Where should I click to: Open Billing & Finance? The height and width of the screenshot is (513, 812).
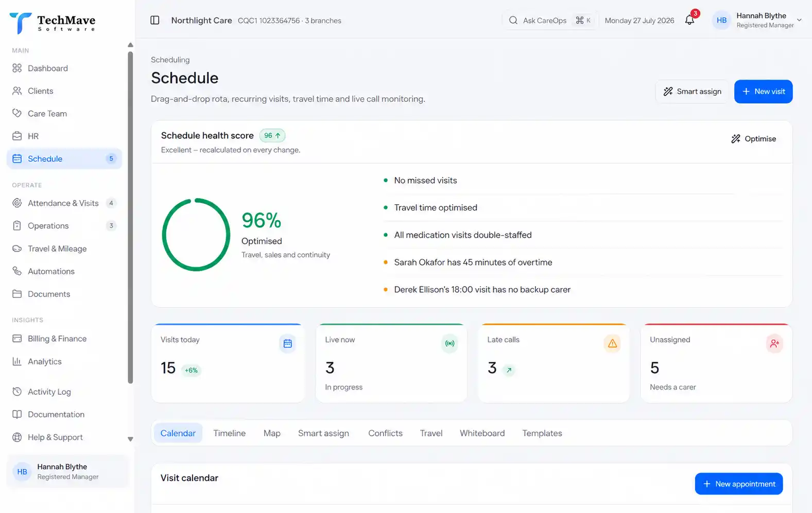(x=64, y=339)
